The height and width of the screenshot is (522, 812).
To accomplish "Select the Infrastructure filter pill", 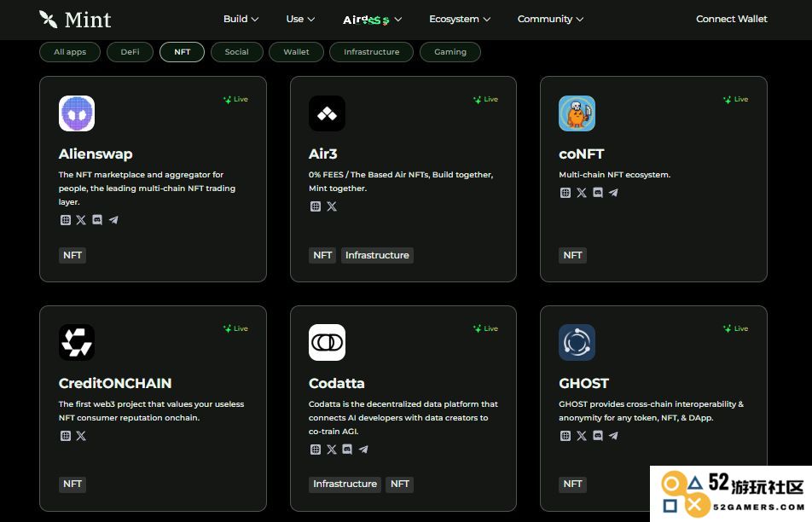I will [x=371, y=52].
